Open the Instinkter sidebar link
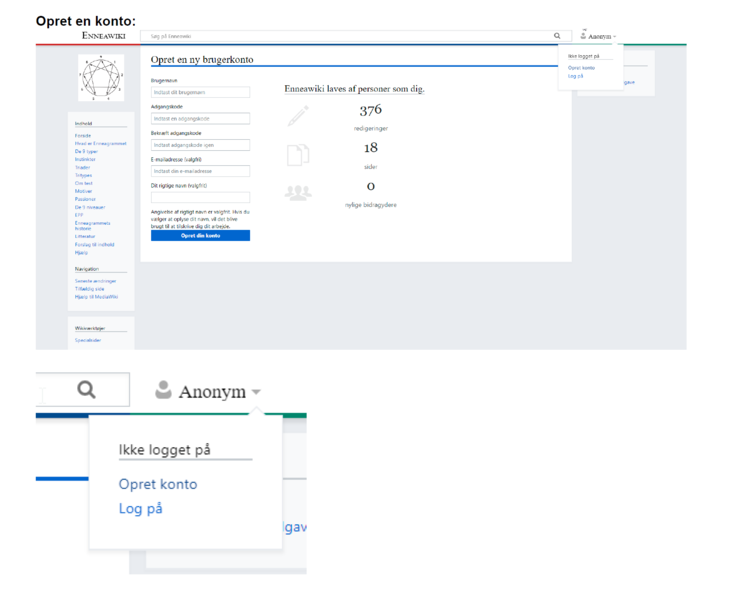The image size is (733, 600). 85,159
